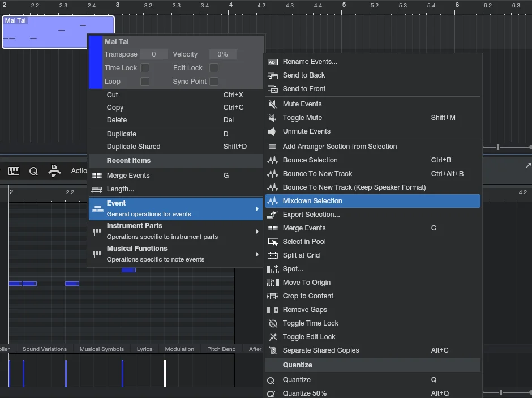The image size is (532, 398).
Task: Click the Select in Pool icon
Action: (x=273, y=242)
